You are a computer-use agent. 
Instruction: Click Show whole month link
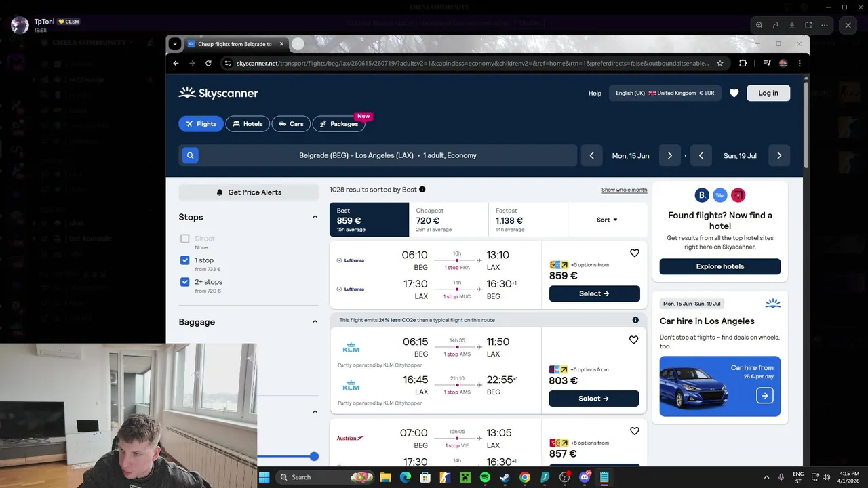[624, 190]
